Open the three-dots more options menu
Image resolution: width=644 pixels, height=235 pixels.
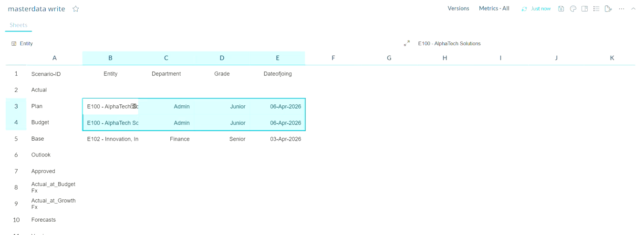tap(622, 9)
